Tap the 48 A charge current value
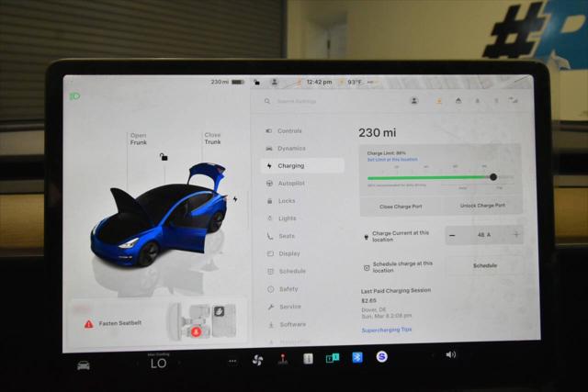 (x=484, y=235)
